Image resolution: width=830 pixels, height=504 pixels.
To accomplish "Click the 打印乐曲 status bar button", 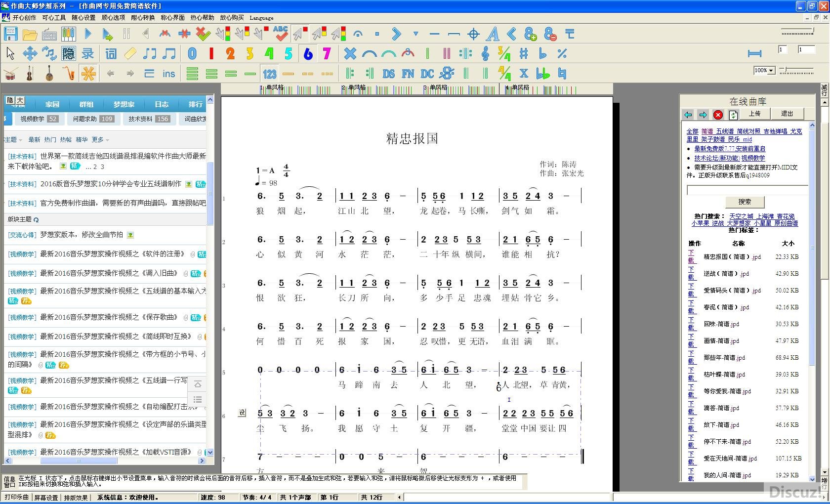I will coord(17,498).
